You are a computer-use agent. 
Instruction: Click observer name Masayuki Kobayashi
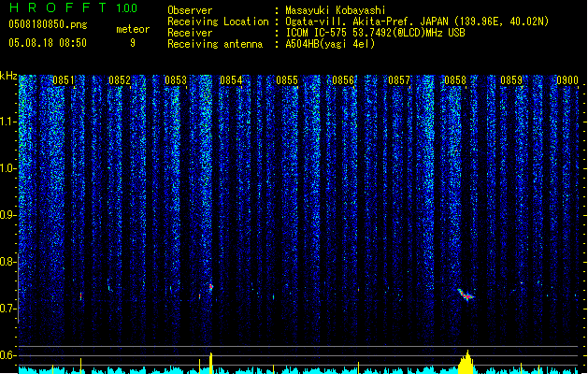click(336, 10)
